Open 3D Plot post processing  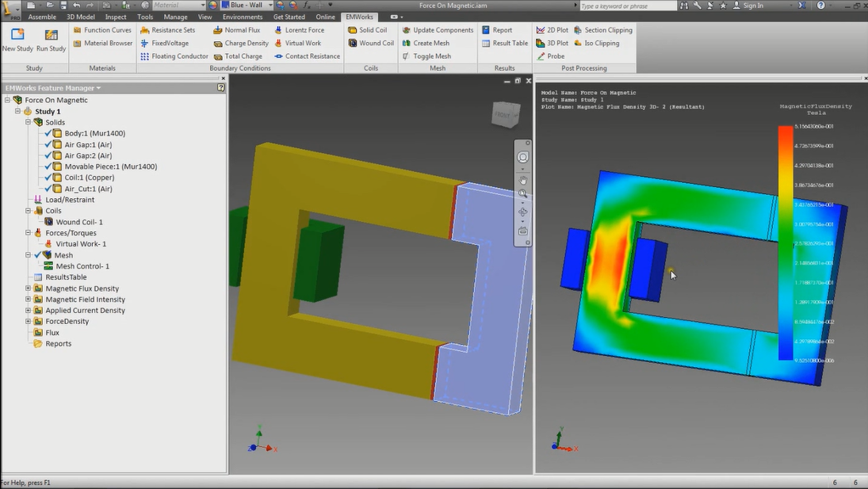553,43
